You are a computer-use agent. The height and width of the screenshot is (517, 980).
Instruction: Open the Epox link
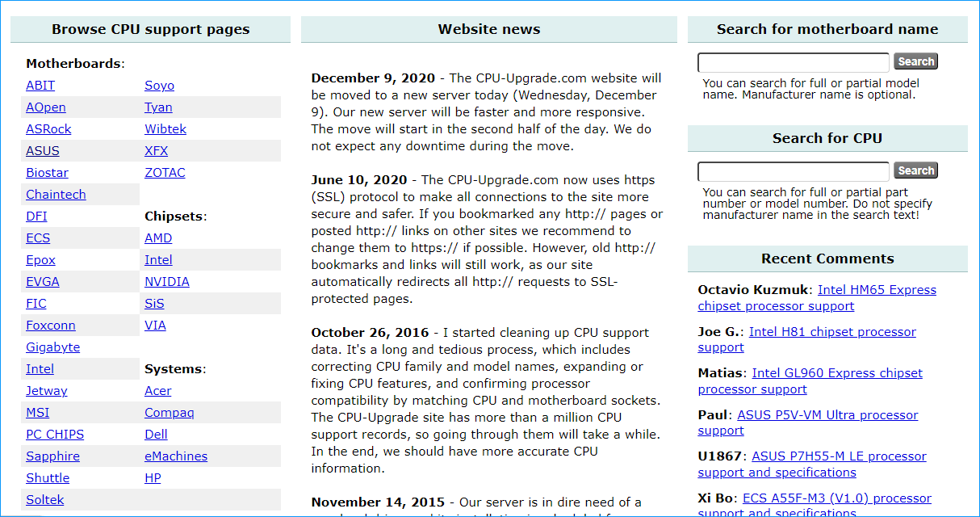coord(40,260)
